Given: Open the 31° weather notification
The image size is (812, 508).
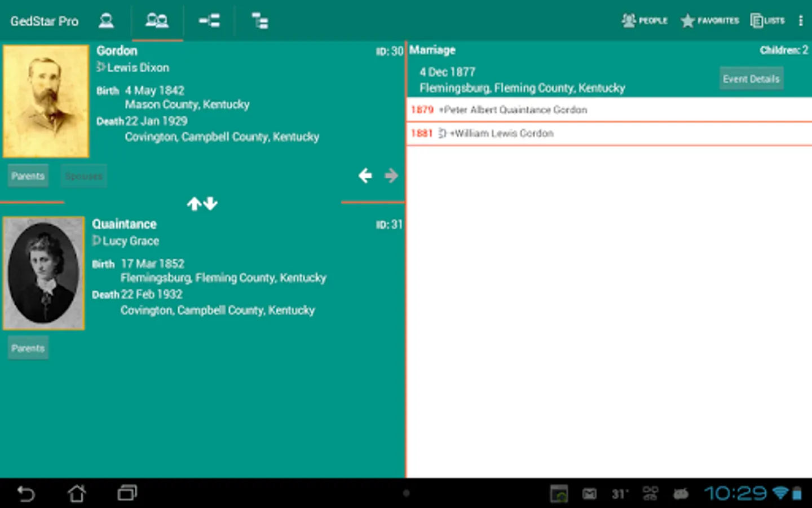Looking at the screenshot, I should [x=620, y=494].
